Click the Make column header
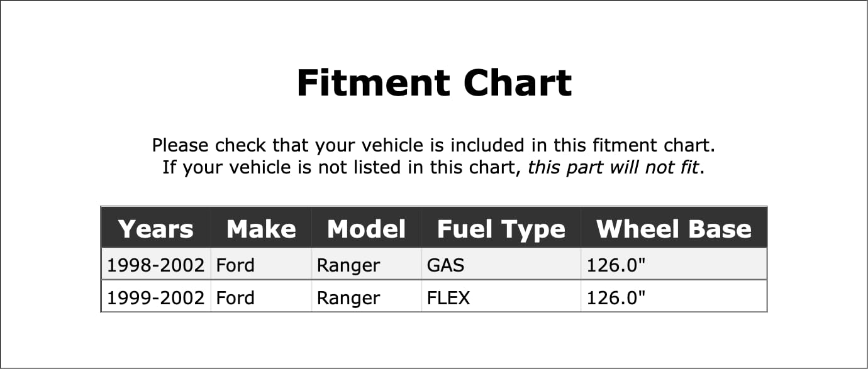This screenshot has width=868, height=369. pos(261,229)
